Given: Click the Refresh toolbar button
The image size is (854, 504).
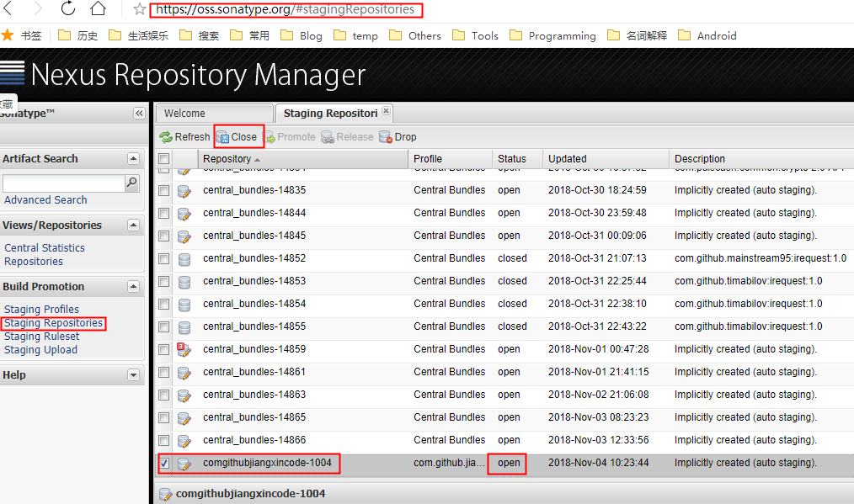Looking at the screenshot, I should tap(184, 137).
